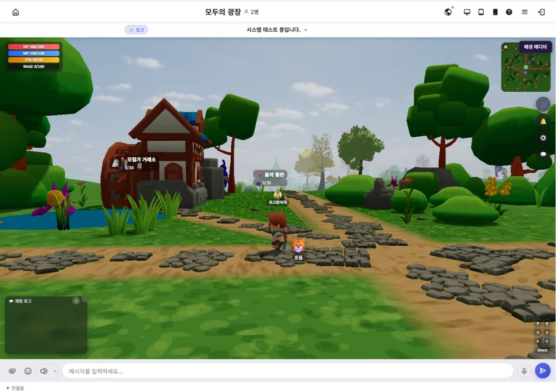Open the 배경 에디터 button
556x392 pixels.
[535, 47]
